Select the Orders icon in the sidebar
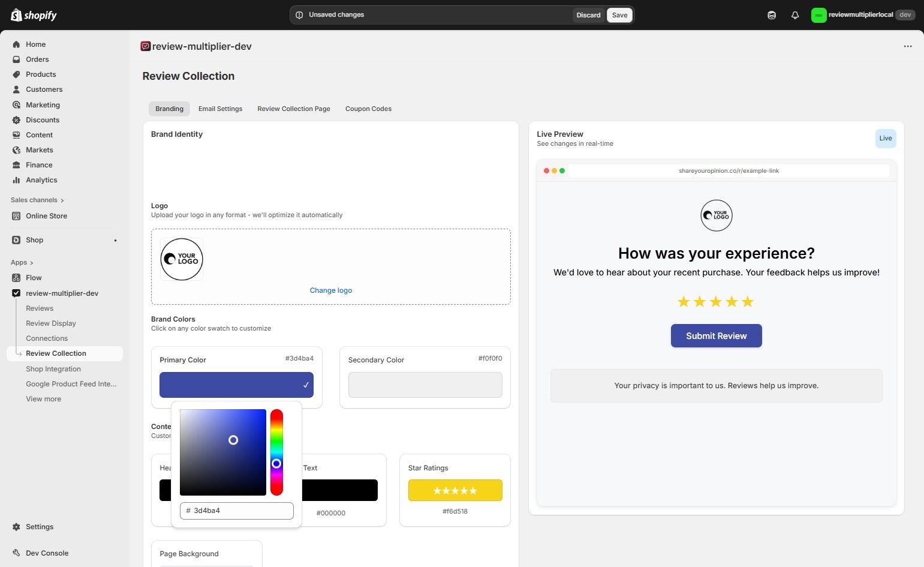 (17, 59)
